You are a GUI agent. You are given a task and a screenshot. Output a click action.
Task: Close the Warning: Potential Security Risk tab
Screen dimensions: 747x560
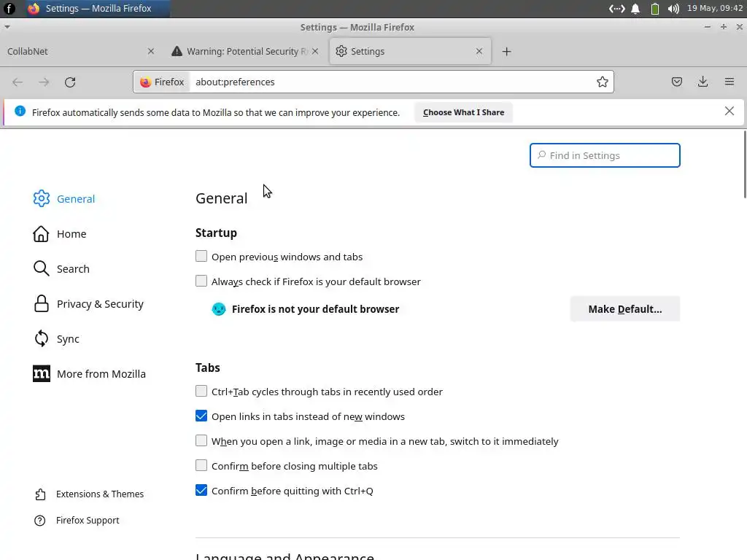click(315, 51)
